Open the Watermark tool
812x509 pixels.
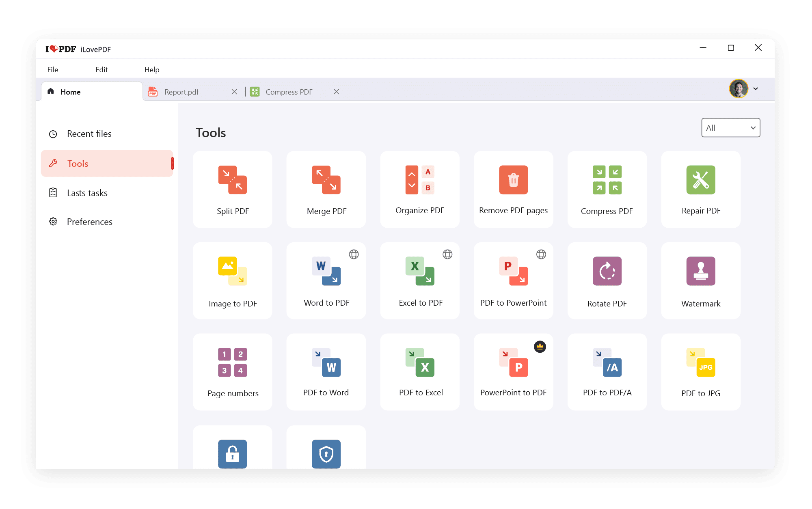(x=701, y=280)
